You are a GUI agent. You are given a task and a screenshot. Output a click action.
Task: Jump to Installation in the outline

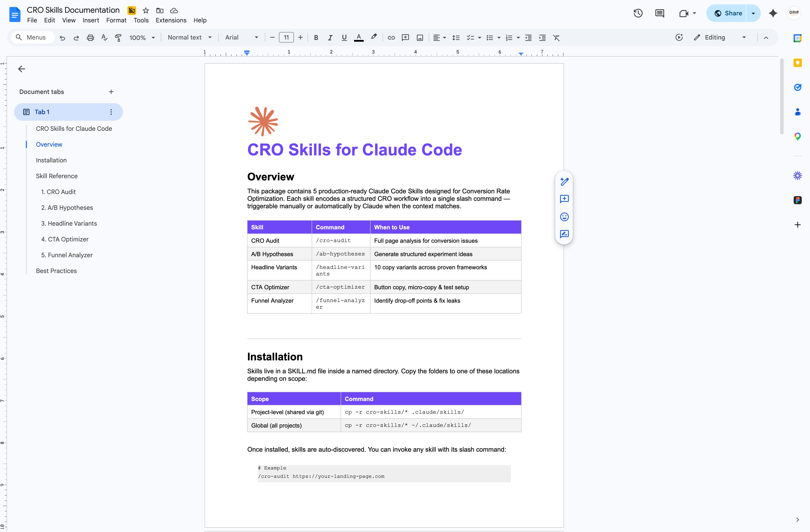(x=51, y=160)
